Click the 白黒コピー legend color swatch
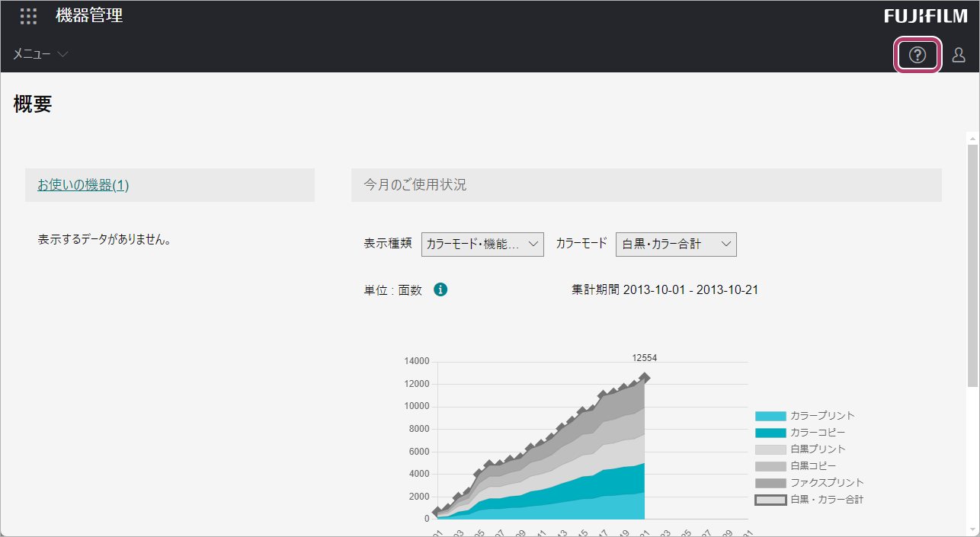980x537 pixels. click(x=770, y=466)
